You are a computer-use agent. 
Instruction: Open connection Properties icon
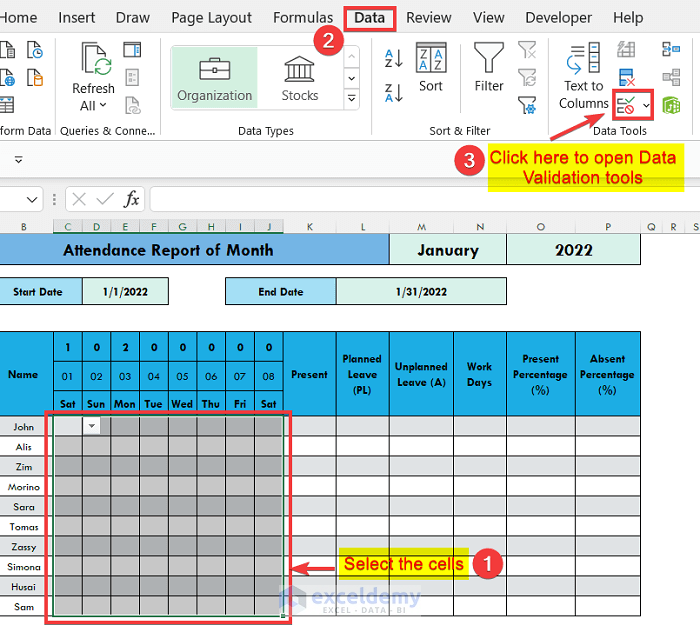132,77
